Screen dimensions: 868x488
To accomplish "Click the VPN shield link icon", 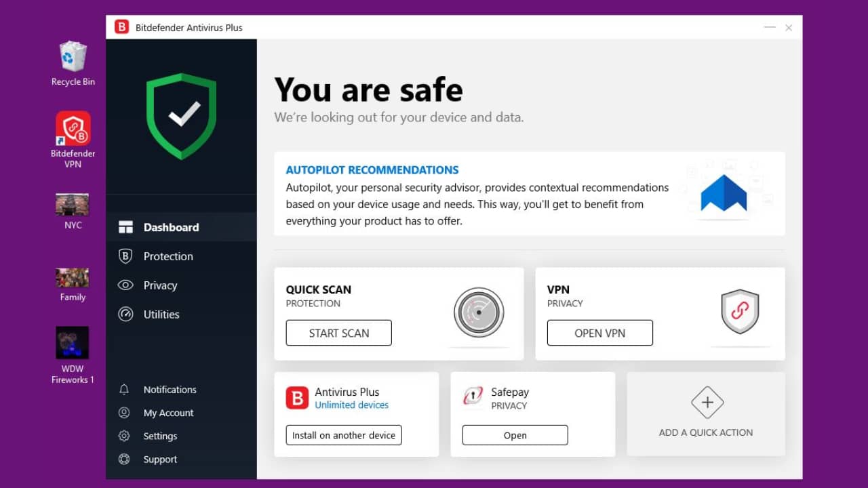I will click(740, 312).
